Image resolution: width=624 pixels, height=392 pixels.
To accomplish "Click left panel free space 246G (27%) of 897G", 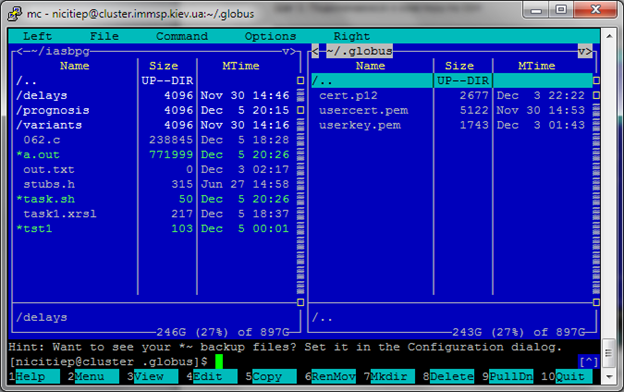I will point(223,332).
